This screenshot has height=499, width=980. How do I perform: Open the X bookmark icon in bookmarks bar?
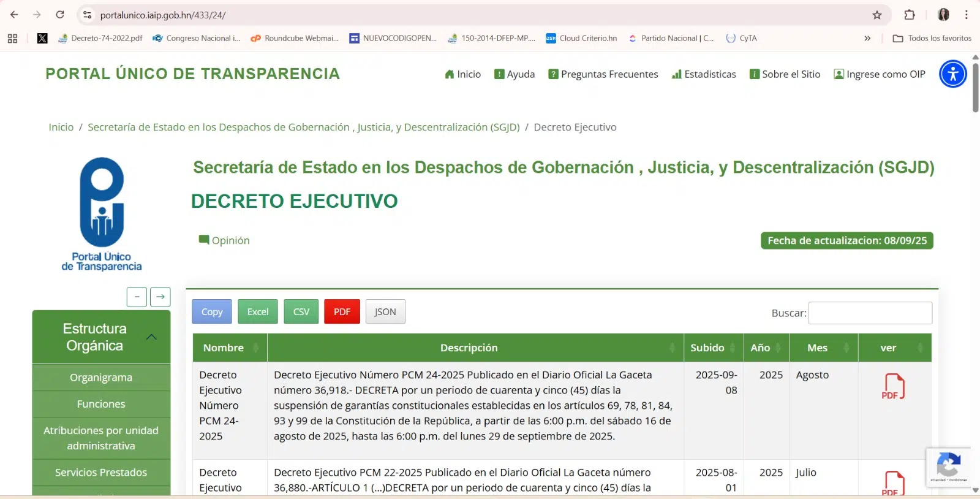point(42,38)
